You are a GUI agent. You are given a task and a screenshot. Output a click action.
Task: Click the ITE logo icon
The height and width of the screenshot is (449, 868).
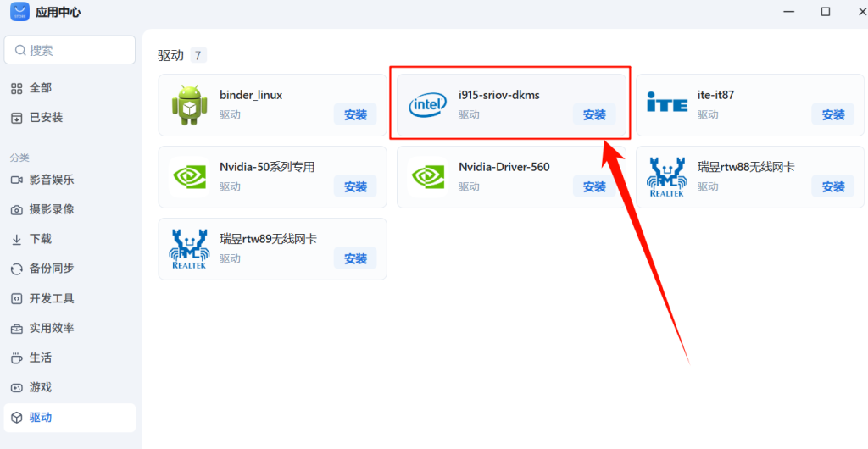click(667, 105)
